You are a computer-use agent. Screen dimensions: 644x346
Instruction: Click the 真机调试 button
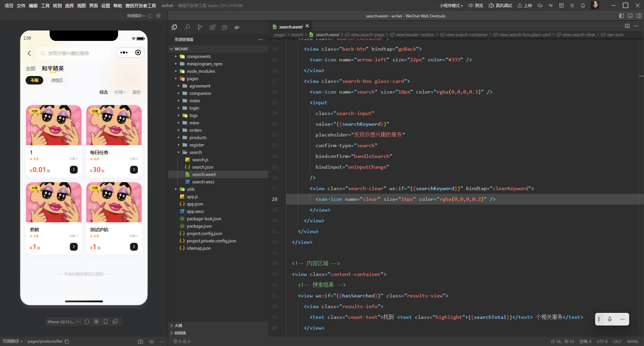coord(500,5)
